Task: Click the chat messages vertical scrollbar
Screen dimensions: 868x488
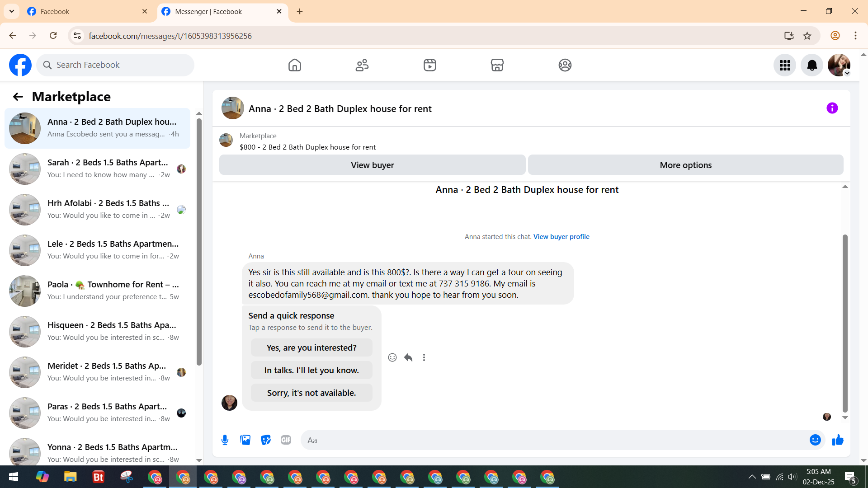Action: (844, 323)
